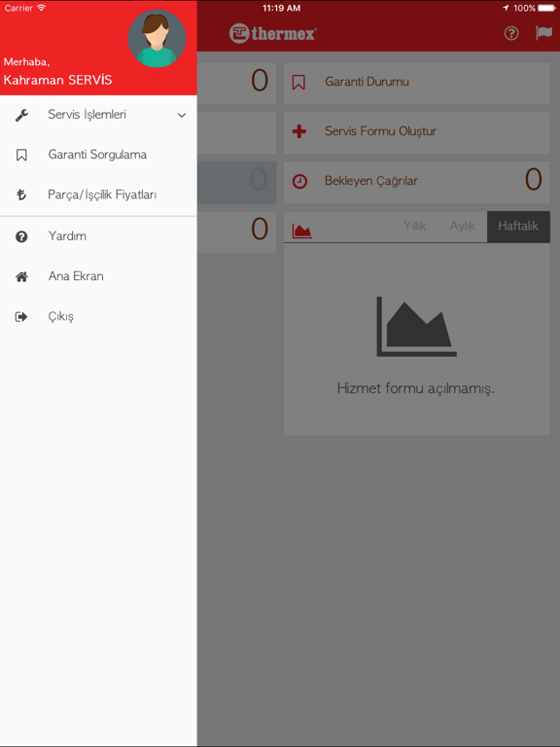Switch to the Aylık tab
Screen dimensions: 560x747
point(463,226)
